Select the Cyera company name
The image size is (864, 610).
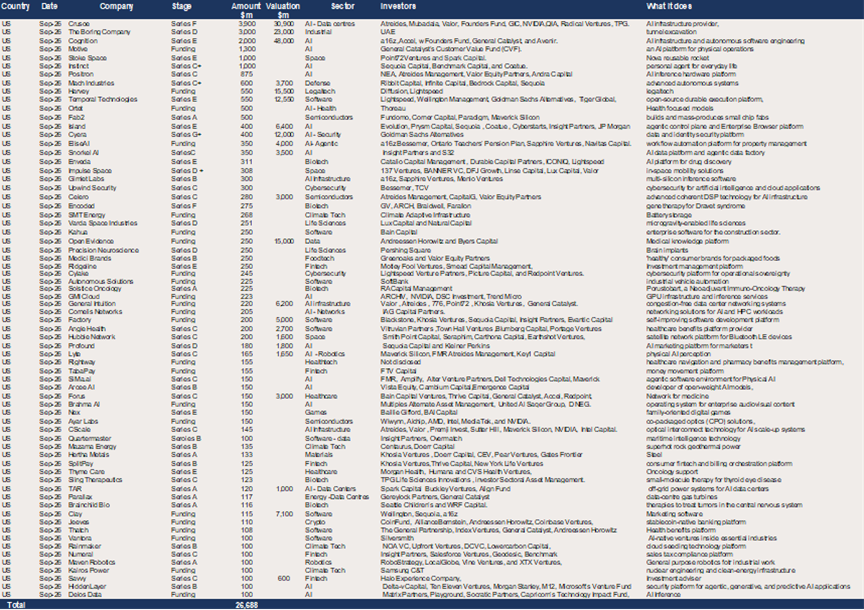[77, 134]
